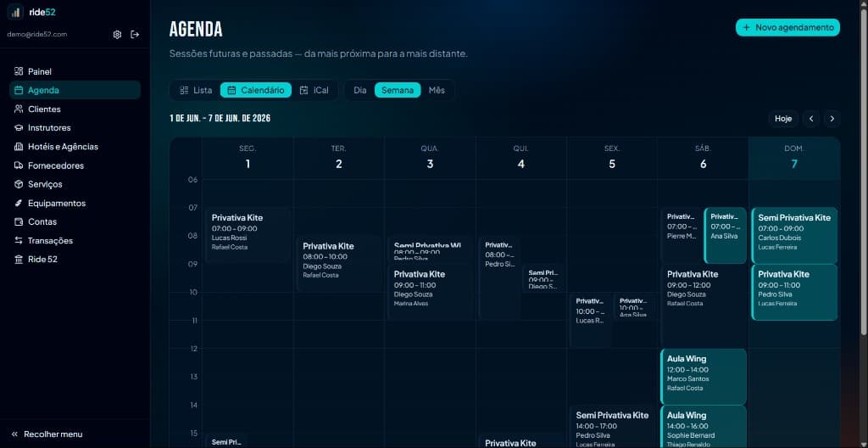Click the Hotéis e Agências building icon
The width and height of the screenshot is (868, 448).
click(x=19, y=147)
